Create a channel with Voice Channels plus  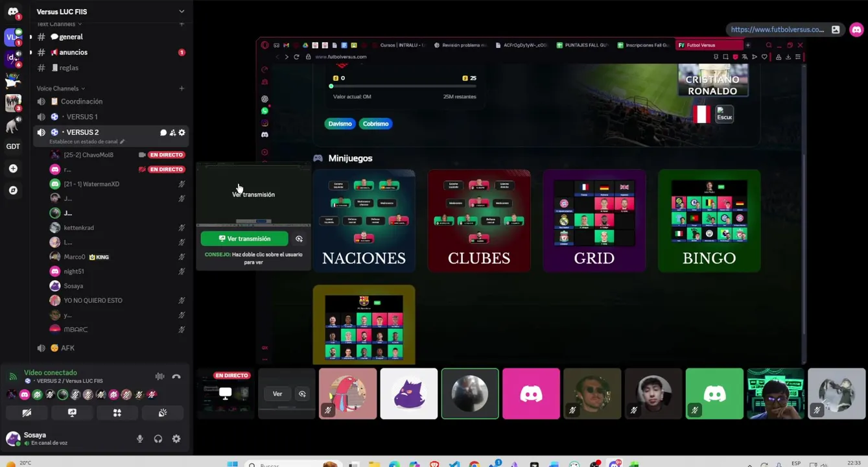coord(182,88)
